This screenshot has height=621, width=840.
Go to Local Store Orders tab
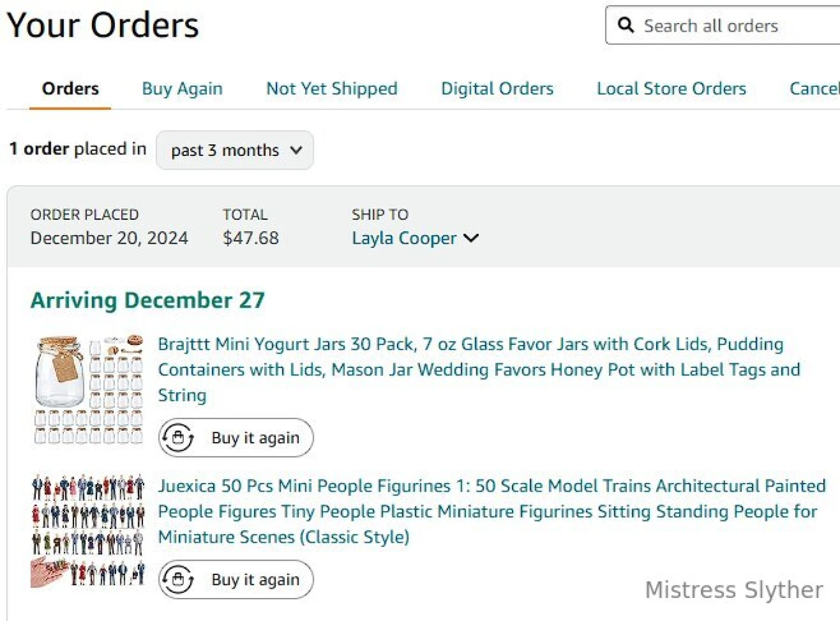coord(671,89)
